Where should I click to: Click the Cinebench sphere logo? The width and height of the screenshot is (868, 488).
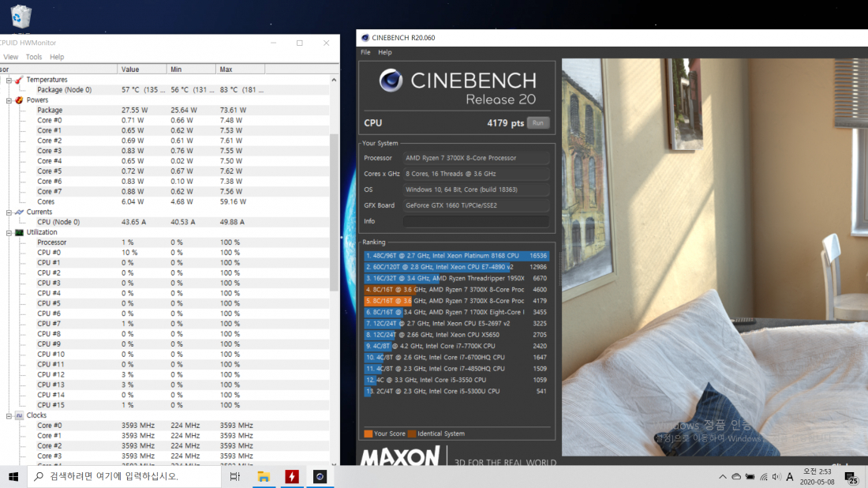tap(391, 81)
